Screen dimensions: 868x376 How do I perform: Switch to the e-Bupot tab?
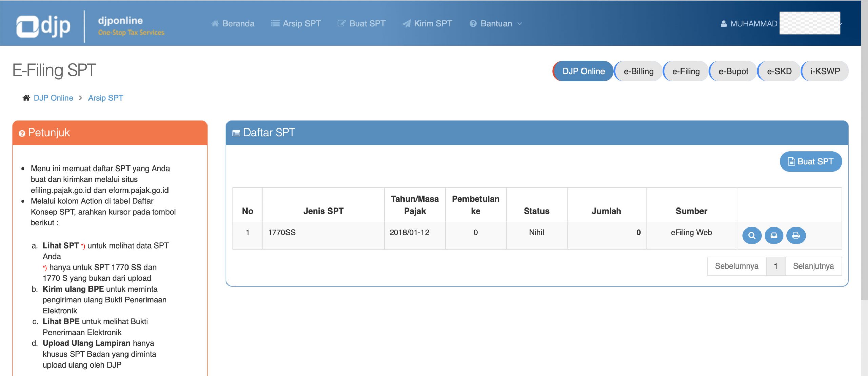[733, 71]
